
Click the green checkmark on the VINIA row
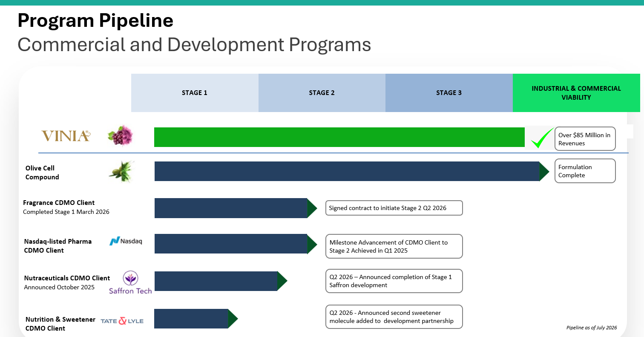click(x=542, y=138)
